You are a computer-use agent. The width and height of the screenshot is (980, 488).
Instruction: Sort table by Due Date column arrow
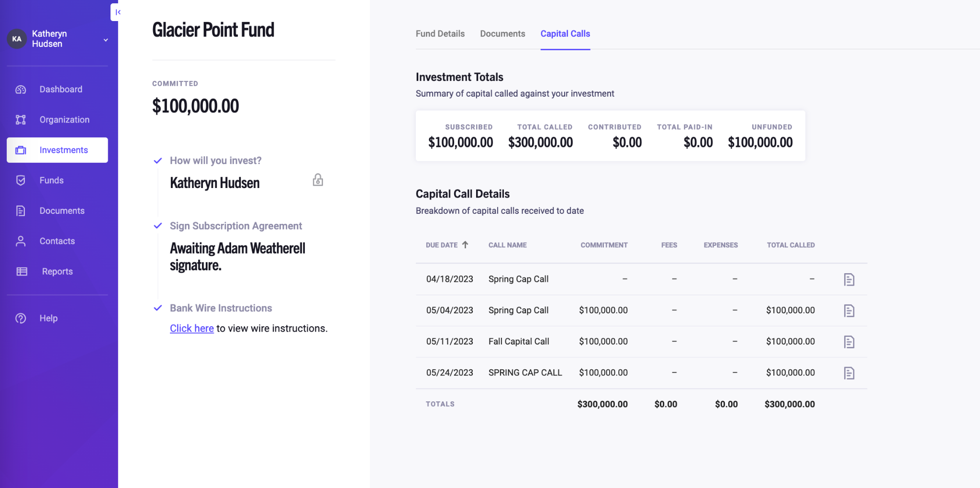tap(465, 244)
